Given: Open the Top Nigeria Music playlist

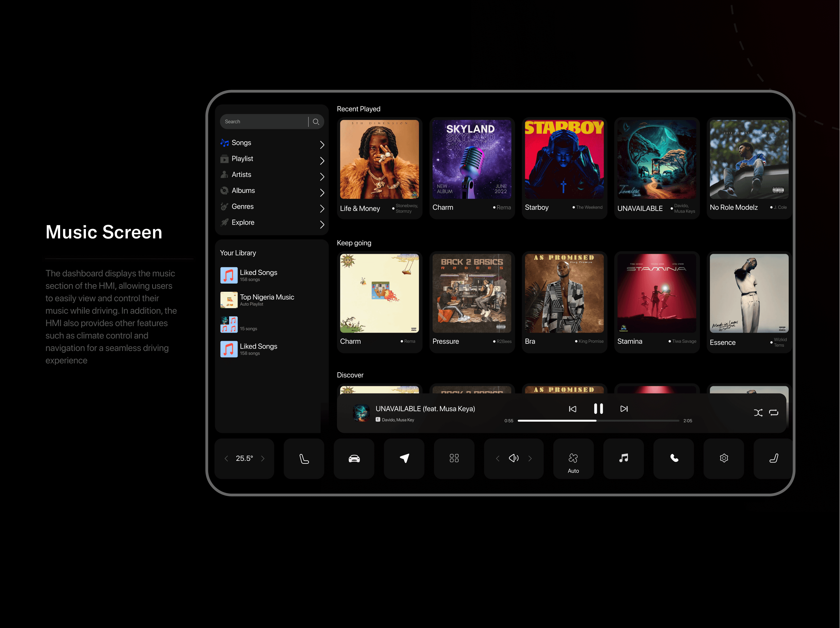Looking at the screenshot, I should [x=258, y=300].
